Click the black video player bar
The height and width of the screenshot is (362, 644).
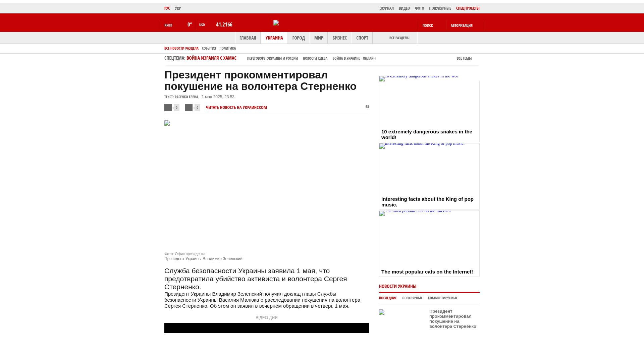pyautogui.click(x=266, y=328)
